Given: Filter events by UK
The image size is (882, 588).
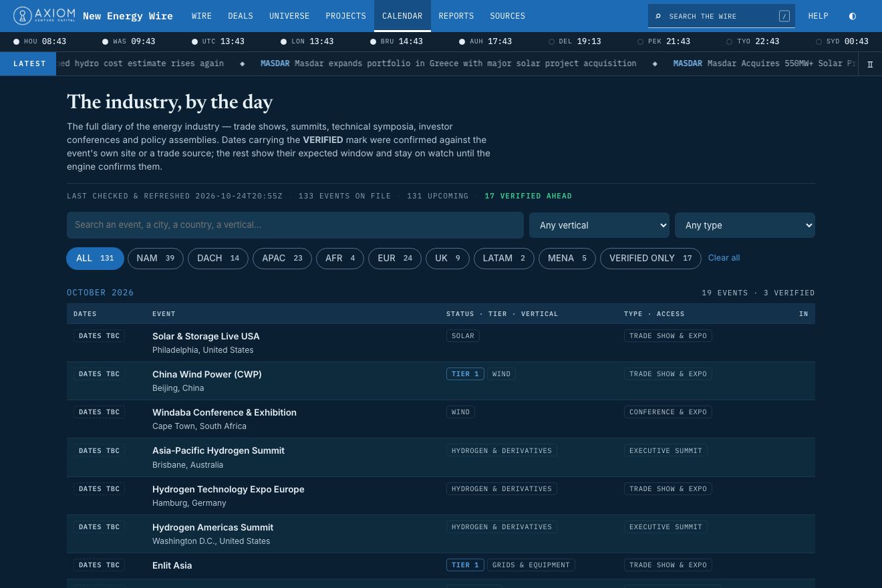Looking at the screenshot, I should [448, 259].
